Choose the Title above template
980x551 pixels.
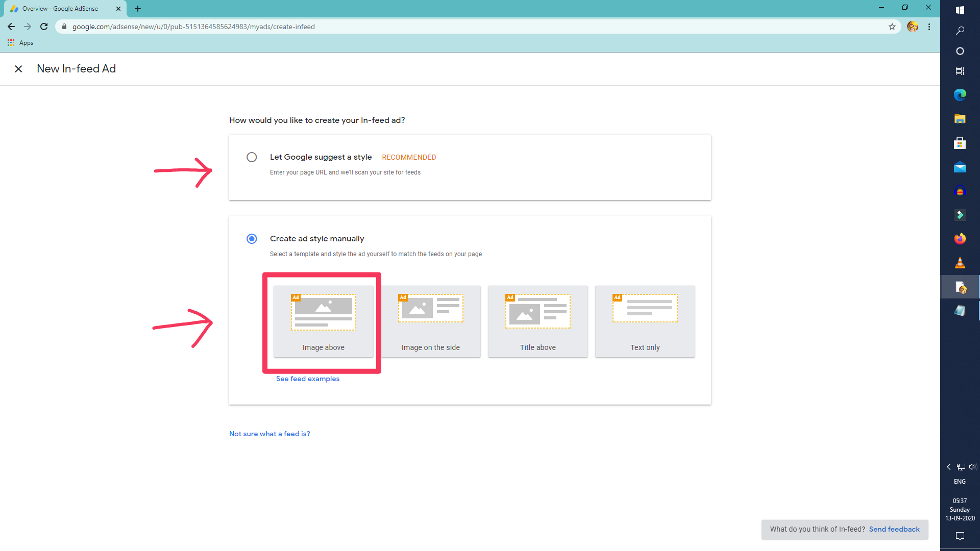537,321
